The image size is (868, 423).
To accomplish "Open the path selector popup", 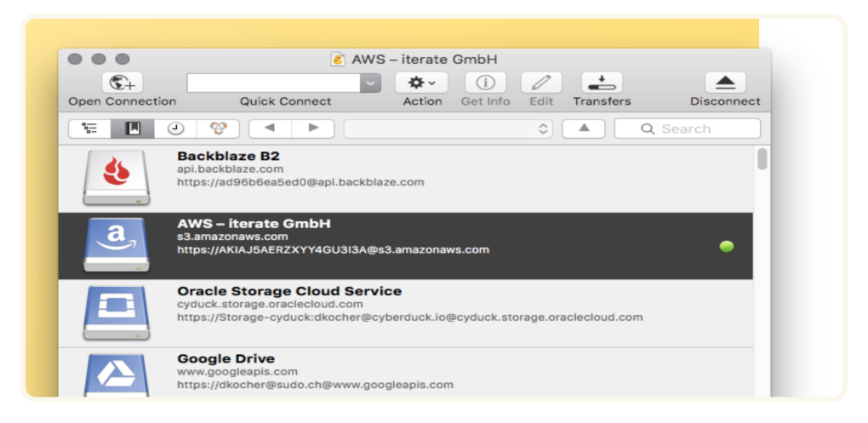I will (448, 129).
